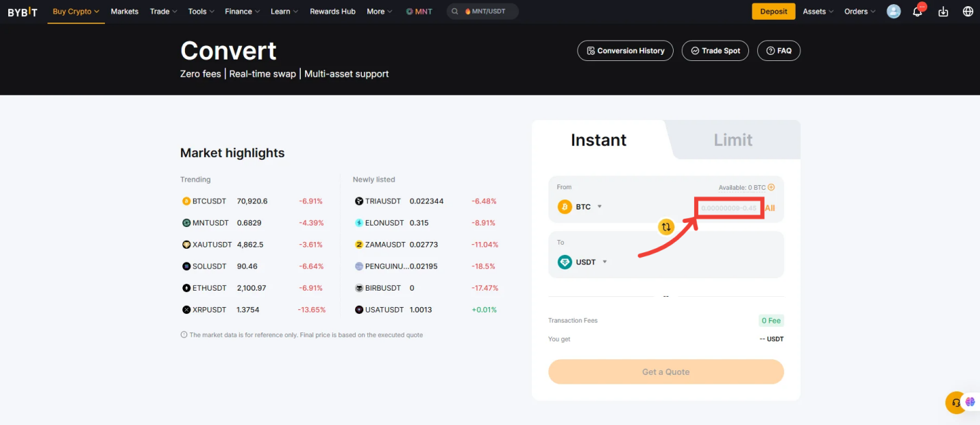Open the language globe icon
This screenshot has height=425, width=980.
(x=968, y=12)
